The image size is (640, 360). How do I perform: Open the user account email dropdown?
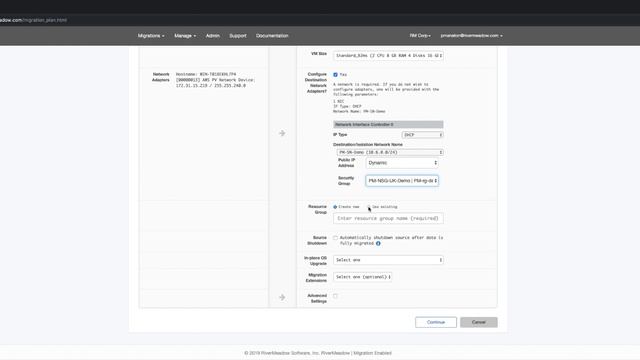(471, 36)
